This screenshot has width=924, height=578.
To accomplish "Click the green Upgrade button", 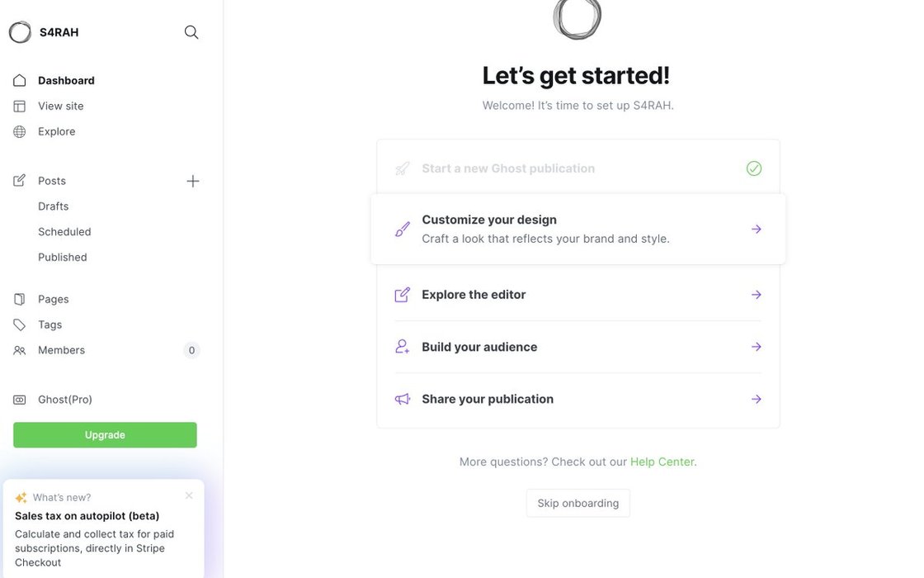I will pyautogui.click(x=105, y=435).
